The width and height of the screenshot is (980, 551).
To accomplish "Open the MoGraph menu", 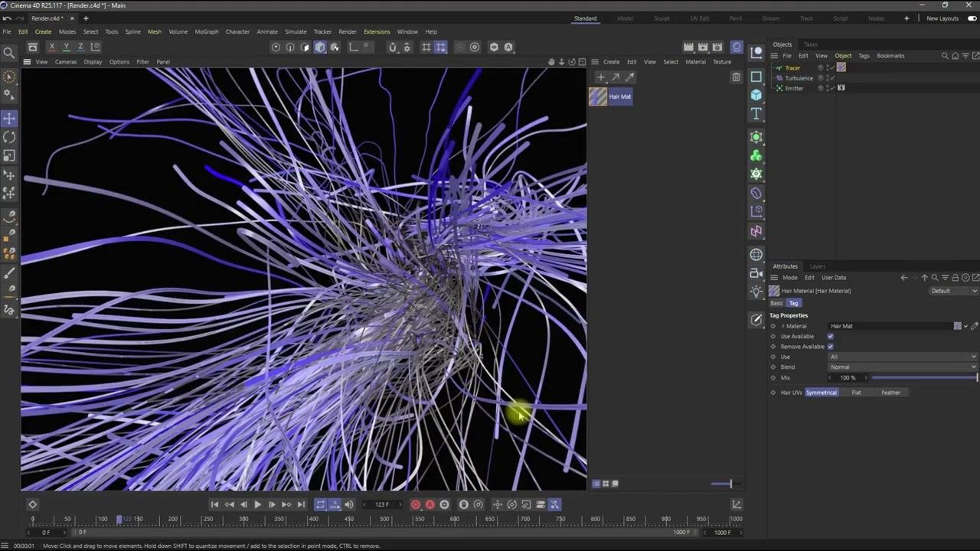I will pos(207,32).
